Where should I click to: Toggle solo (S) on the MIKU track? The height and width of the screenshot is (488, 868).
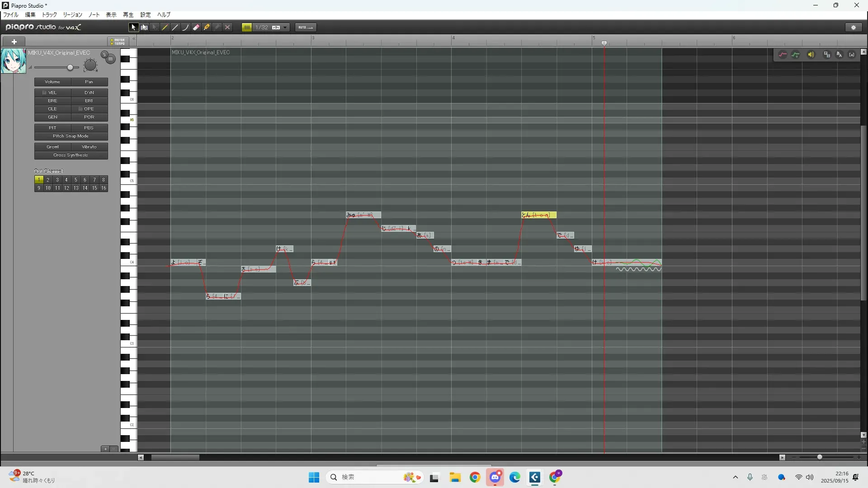coord(104,55)
